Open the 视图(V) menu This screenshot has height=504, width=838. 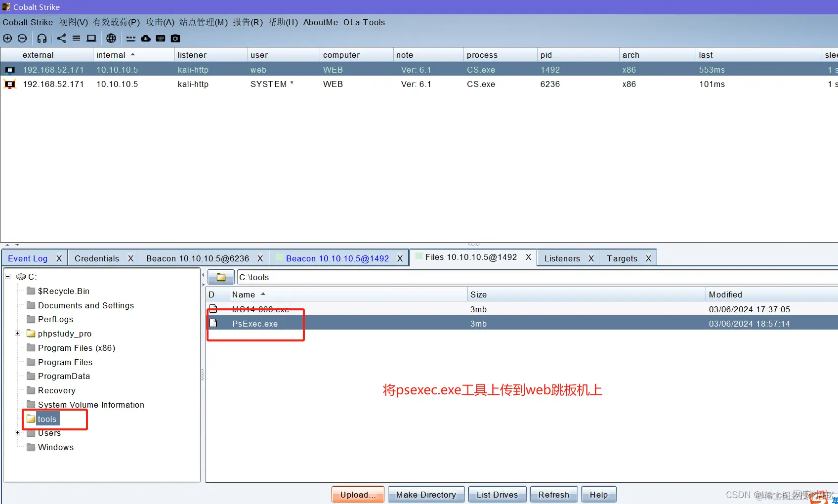click(74, 22)
